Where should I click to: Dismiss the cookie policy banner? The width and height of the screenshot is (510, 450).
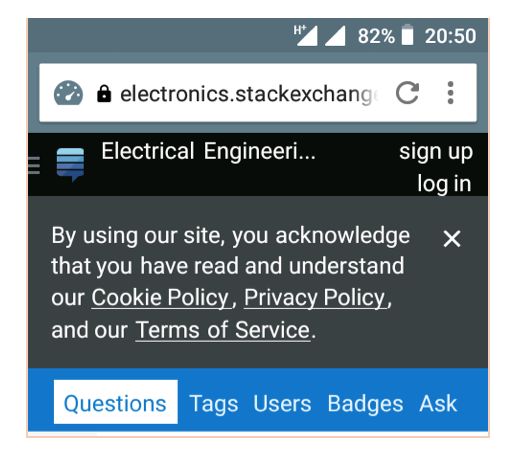tap(452, 239)
